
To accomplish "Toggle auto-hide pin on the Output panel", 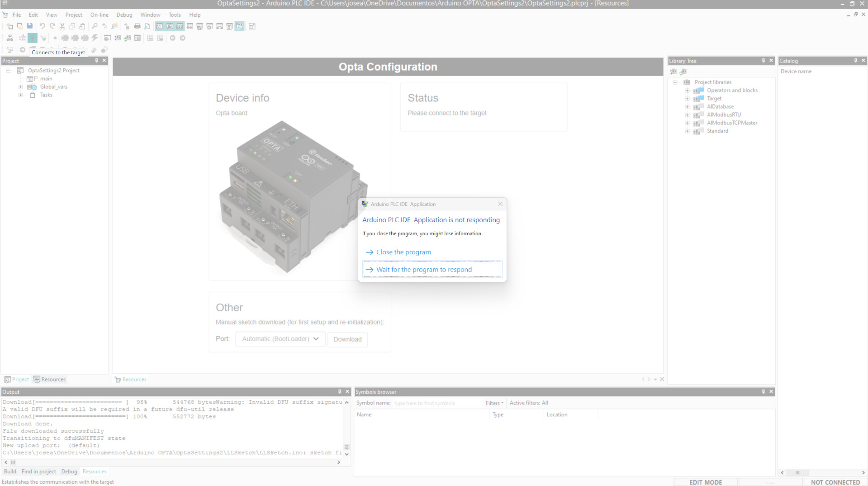I will 339,391.
